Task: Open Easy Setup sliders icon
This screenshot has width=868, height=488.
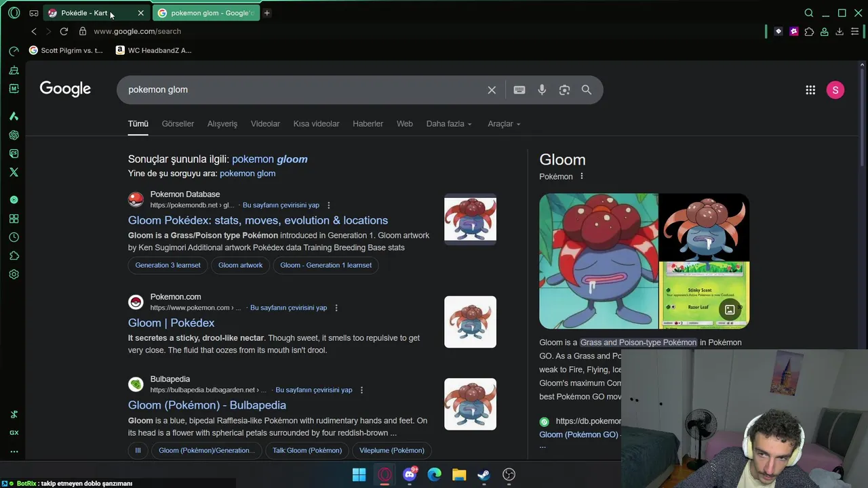Action: click(854, 31)
